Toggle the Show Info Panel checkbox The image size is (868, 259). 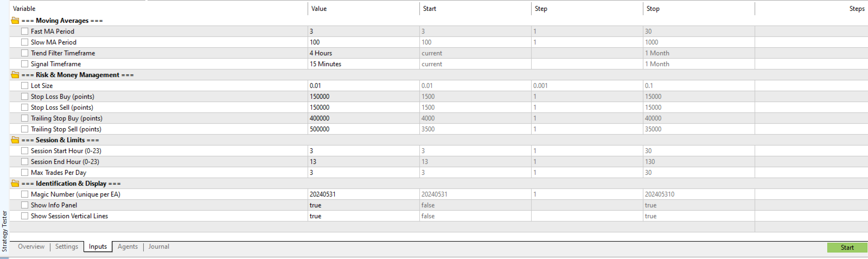[x=25, y=205]
